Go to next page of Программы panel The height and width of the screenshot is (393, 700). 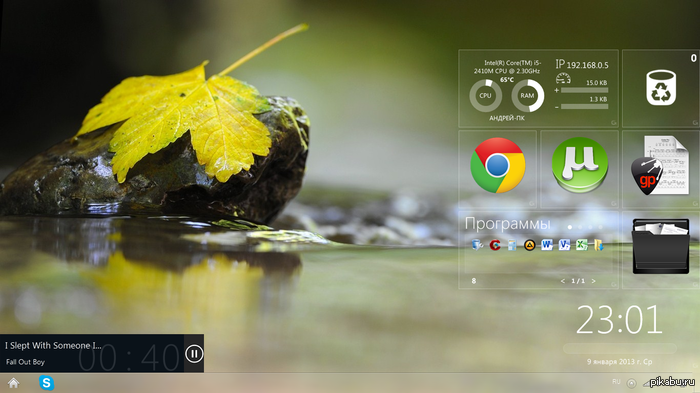[593, 281]
